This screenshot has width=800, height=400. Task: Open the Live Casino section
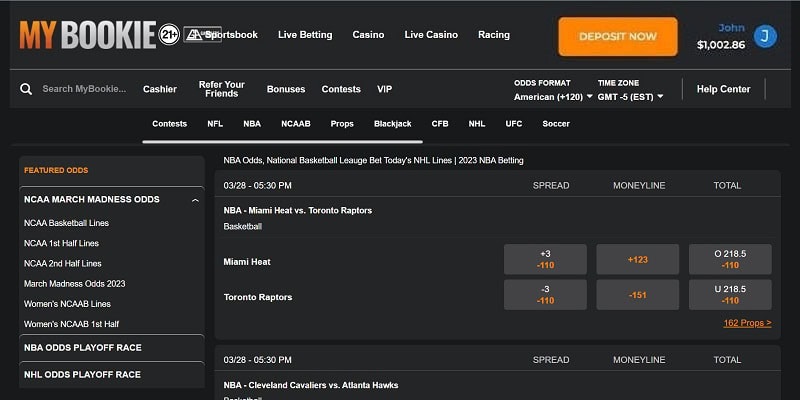(x=431, y=35)
